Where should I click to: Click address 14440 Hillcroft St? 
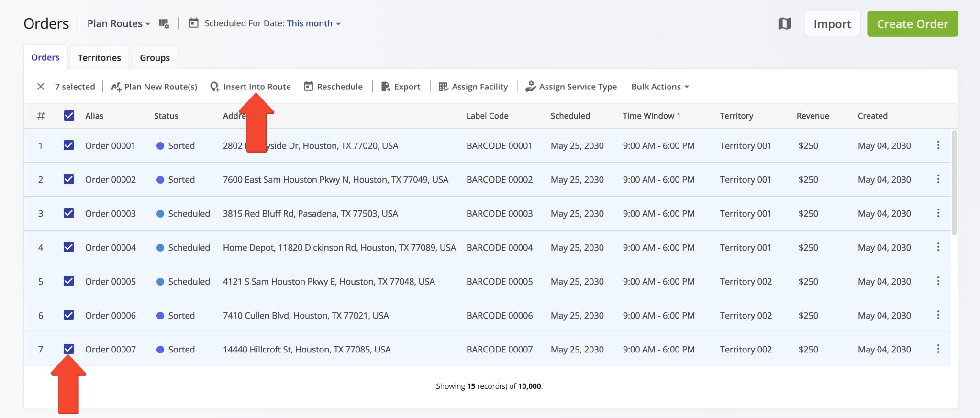pyautogui.click(x=307, y=350)
